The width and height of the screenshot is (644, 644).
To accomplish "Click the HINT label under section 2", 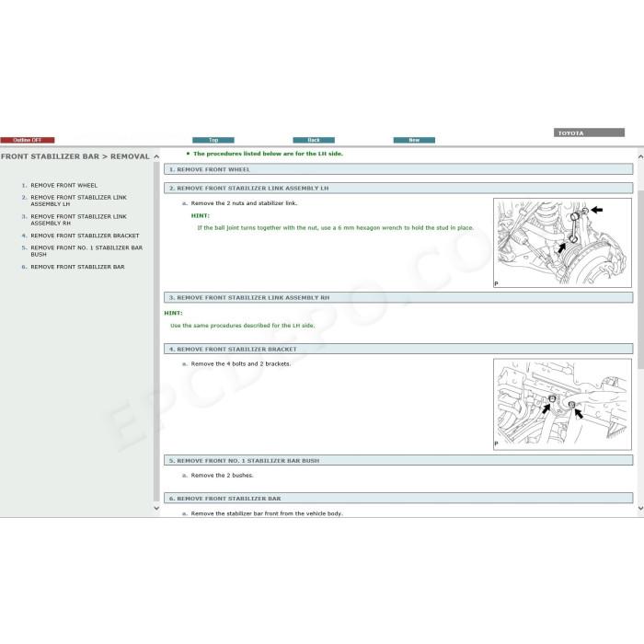I will 201,215.
